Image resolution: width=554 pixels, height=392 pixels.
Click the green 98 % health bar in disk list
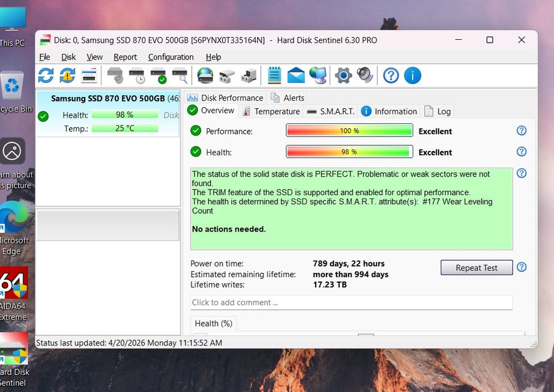(124, 114)
